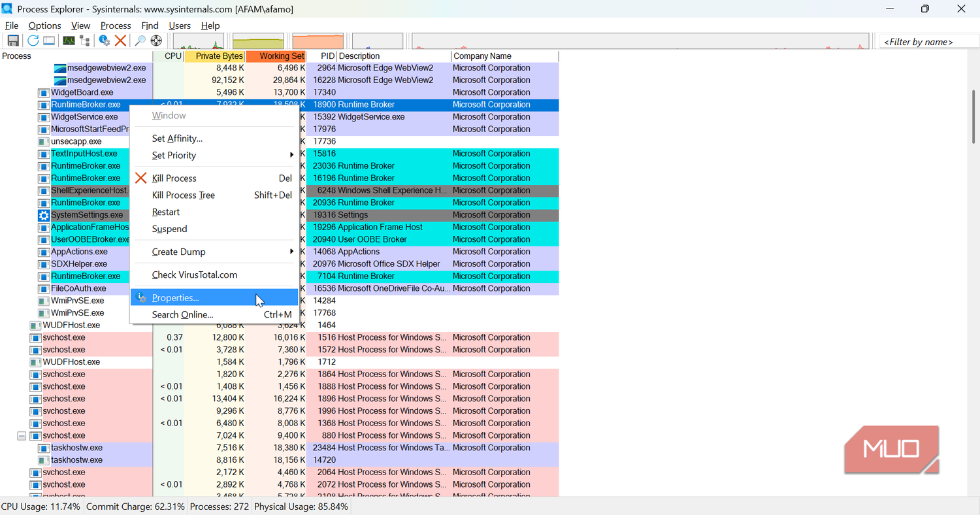Open Properties... from the context menu
The height and width of the screenshot is (515, 980).
(x=214, y=298)
